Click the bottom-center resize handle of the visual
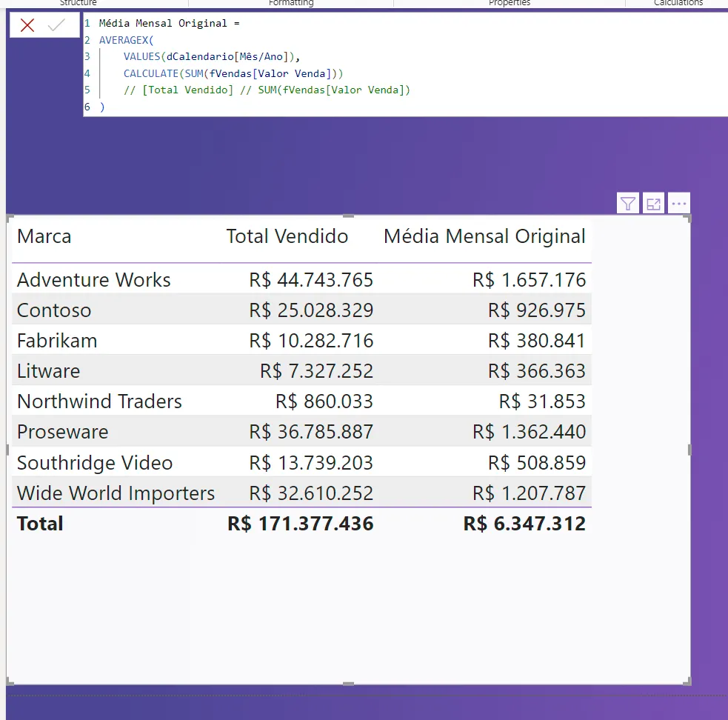The height and width of the screenshot is (720, 728). [349, 684]
